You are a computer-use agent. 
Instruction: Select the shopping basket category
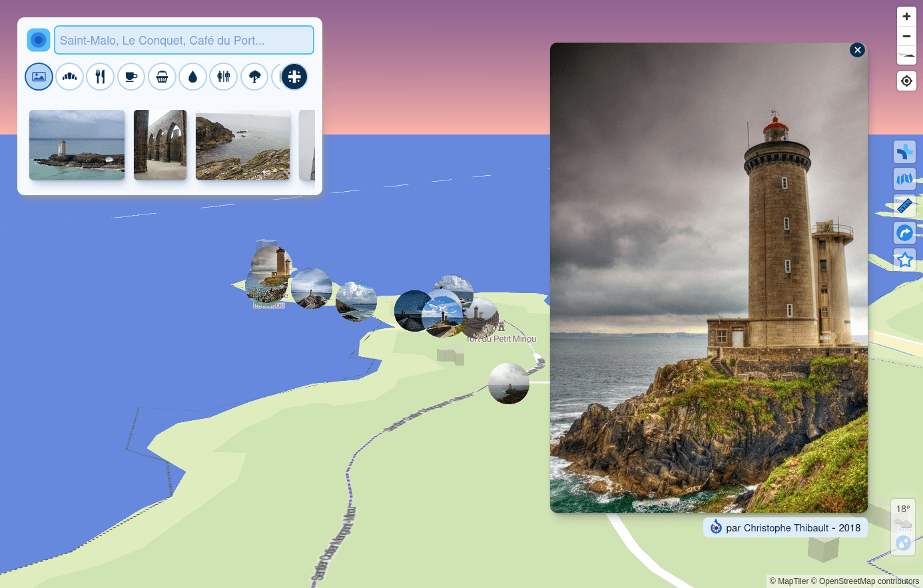162,77
